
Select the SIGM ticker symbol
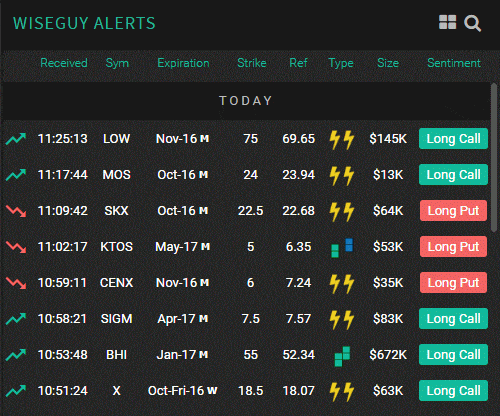click(116, 319)
